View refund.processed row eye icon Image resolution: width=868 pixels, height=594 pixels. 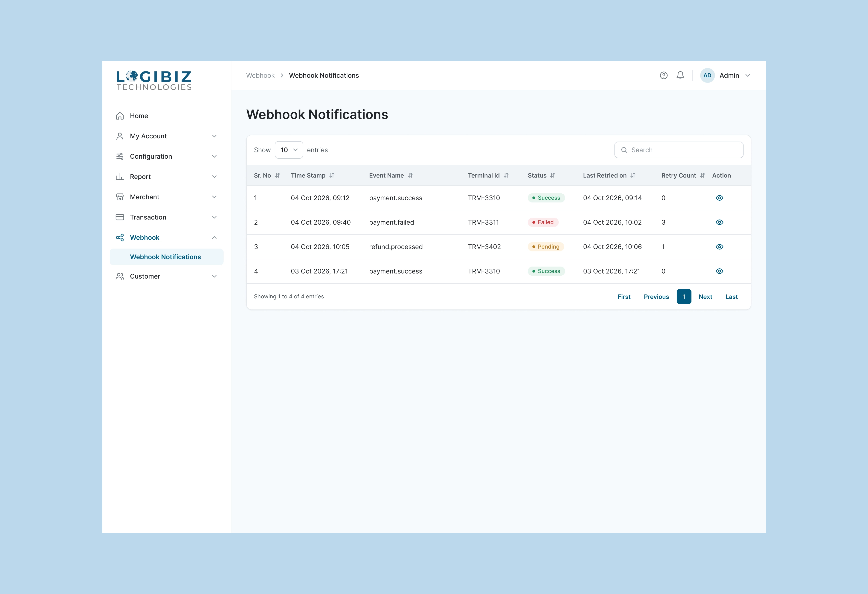point(719,247)
